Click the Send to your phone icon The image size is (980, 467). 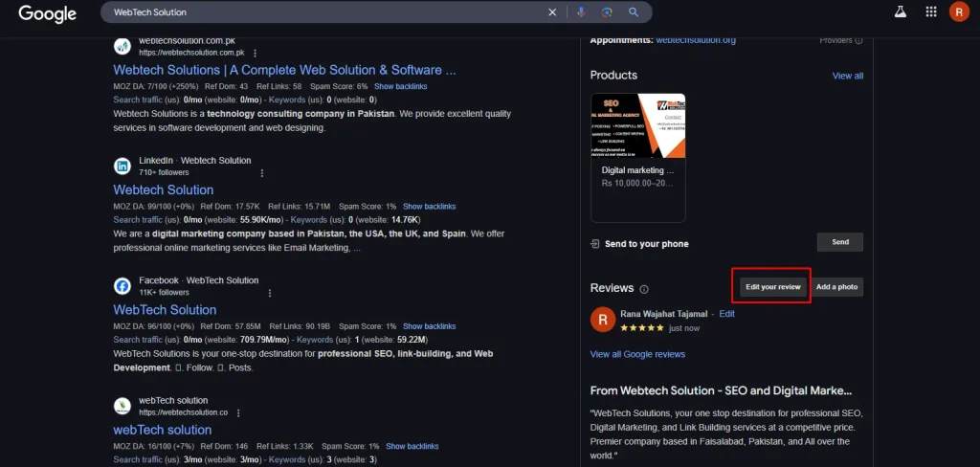click(x=595, y=244)
